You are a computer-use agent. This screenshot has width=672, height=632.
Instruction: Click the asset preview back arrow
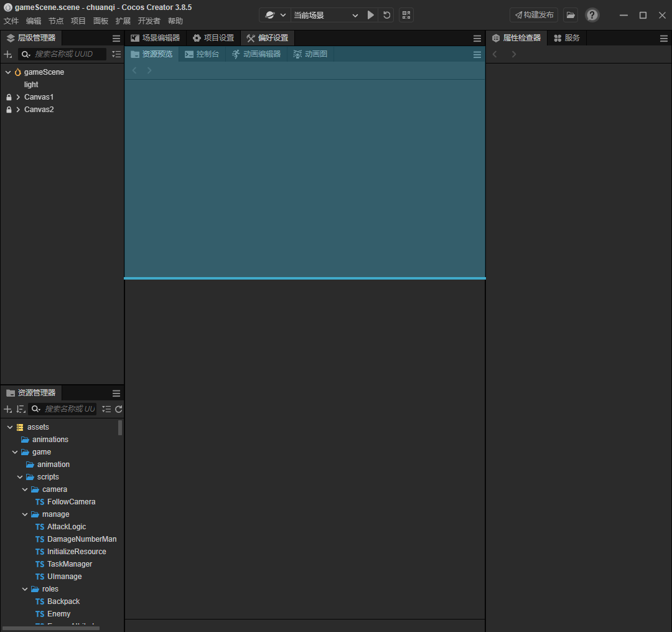point(134,70)
